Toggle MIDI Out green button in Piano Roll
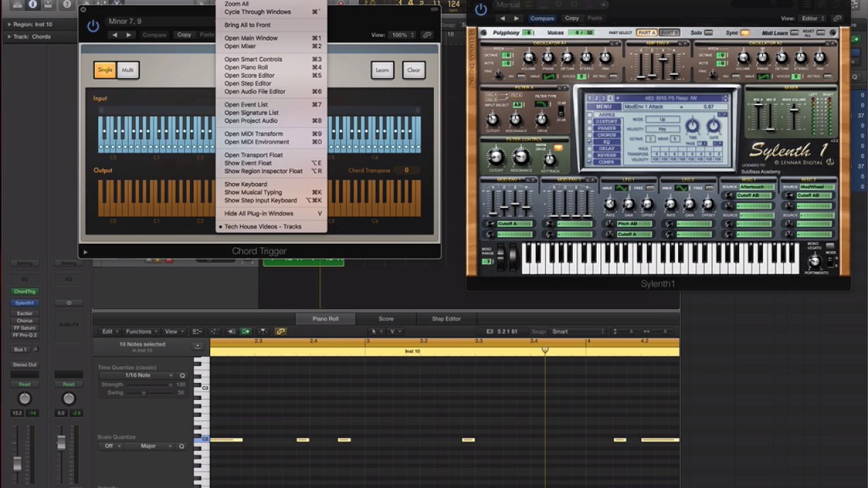 click(x=245, y=331)
